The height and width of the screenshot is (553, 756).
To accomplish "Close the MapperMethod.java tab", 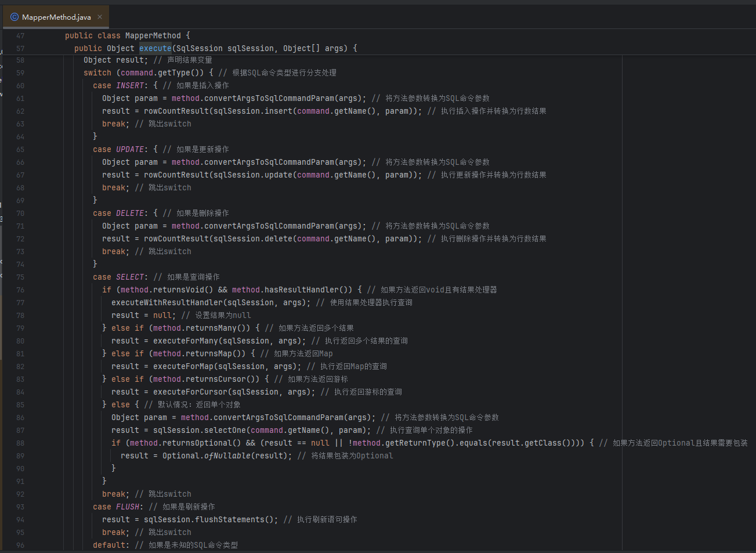I will coord(100,17).
